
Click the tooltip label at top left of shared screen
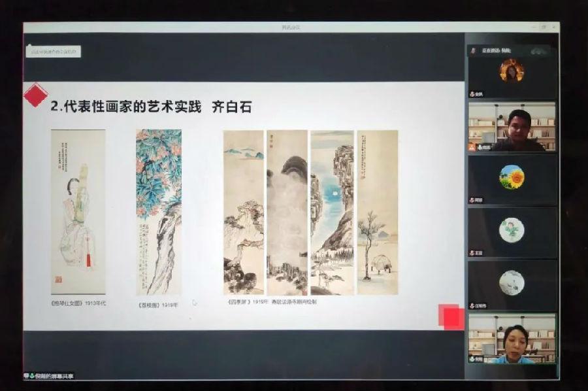(x=54, y=52)
